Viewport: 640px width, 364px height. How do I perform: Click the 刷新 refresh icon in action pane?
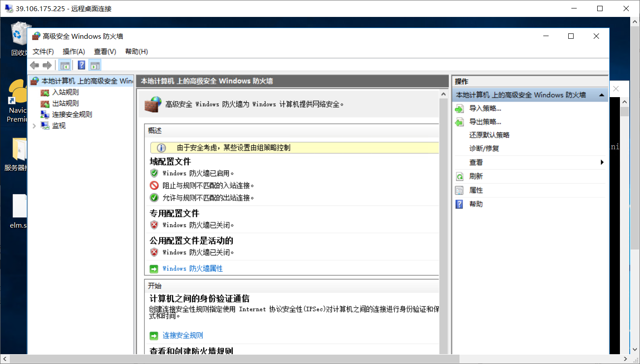[x=459, y=176]
